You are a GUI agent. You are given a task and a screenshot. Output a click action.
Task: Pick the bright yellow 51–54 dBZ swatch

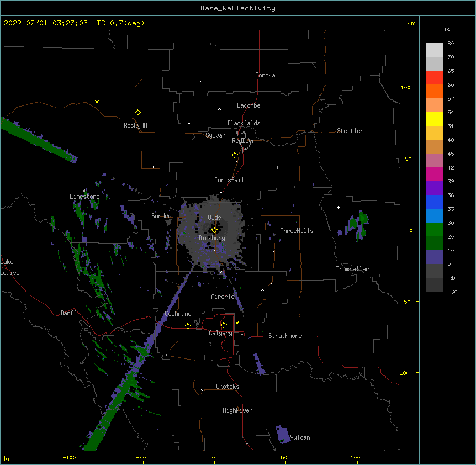click(434, 119)
